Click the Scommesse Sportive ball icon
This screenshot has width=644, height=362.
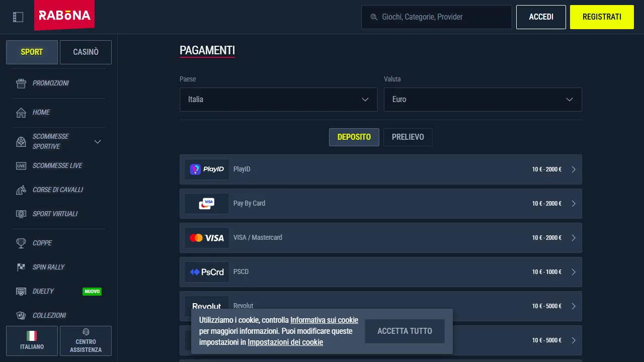coord(21,142)
